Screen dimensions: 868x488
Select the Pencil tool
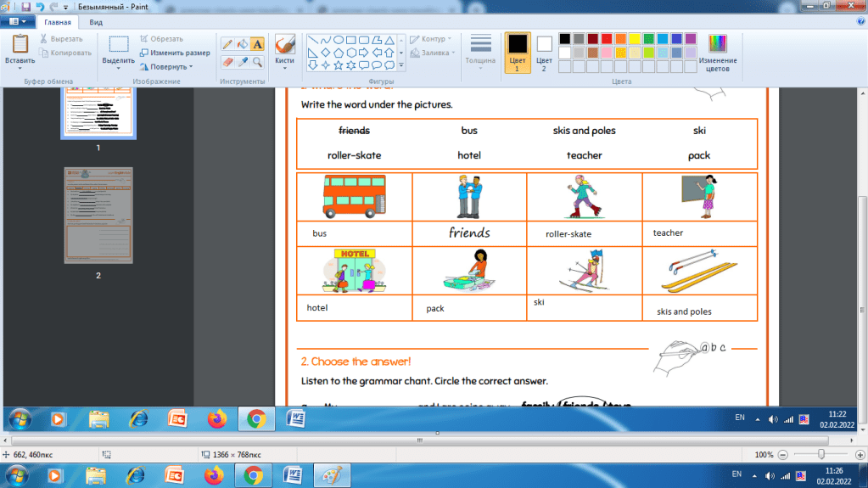coord(227,43)
